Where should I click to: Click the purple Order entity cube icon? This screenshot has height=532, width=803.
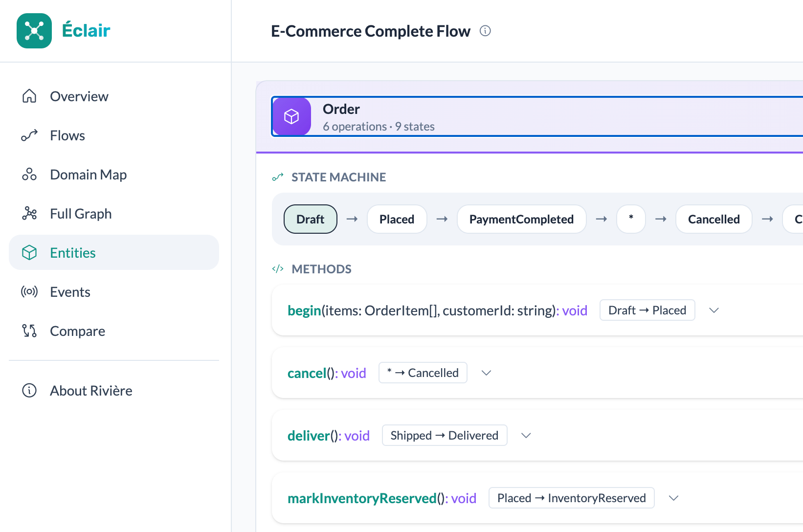point(292,116)
